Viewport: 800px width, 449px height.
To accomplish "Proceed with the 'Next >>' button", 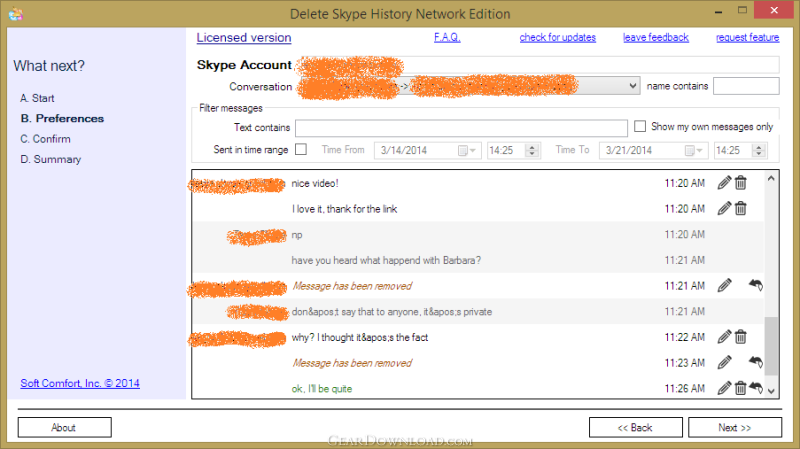I will (x=735, y=428).
